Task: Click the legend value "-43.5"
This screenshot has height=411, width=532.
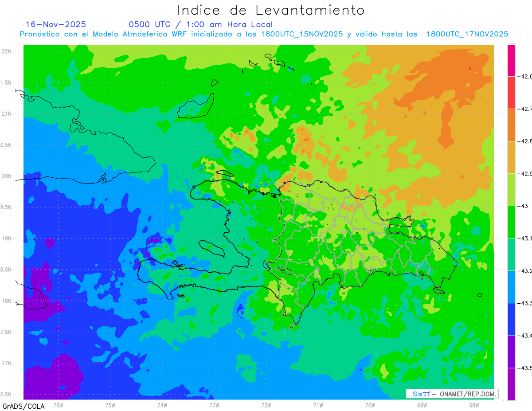Action: coord(526,368)
